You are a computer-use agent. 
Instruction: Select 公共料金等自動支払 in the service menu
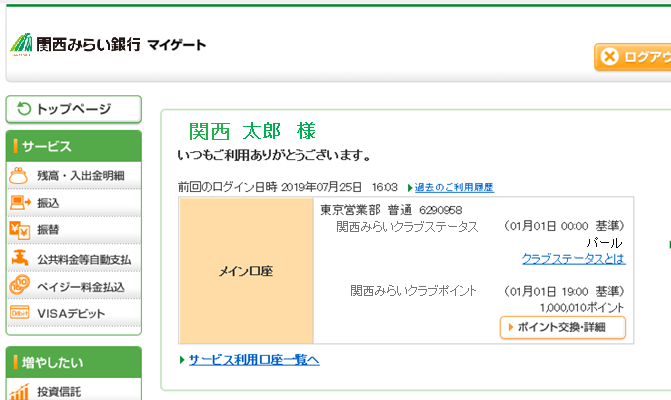74,258
